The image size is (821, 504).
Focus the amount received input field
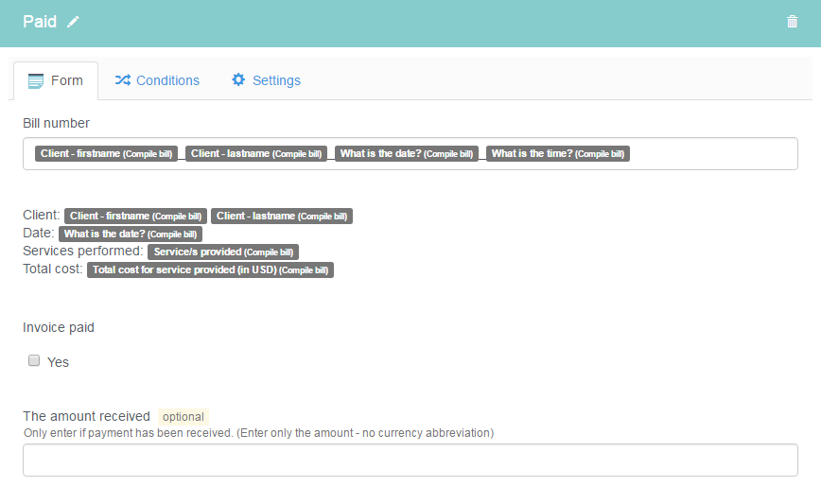tap(410, 461)
